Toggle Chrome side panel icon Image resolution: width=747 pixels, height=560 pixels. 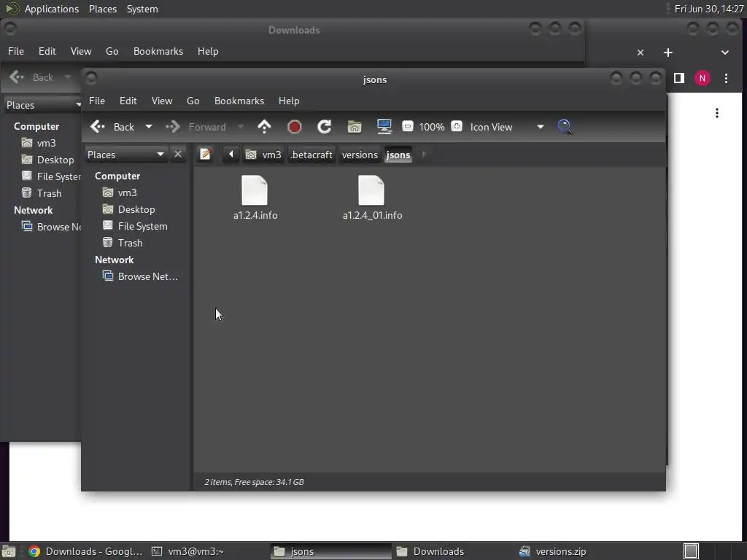click(679, 78)
